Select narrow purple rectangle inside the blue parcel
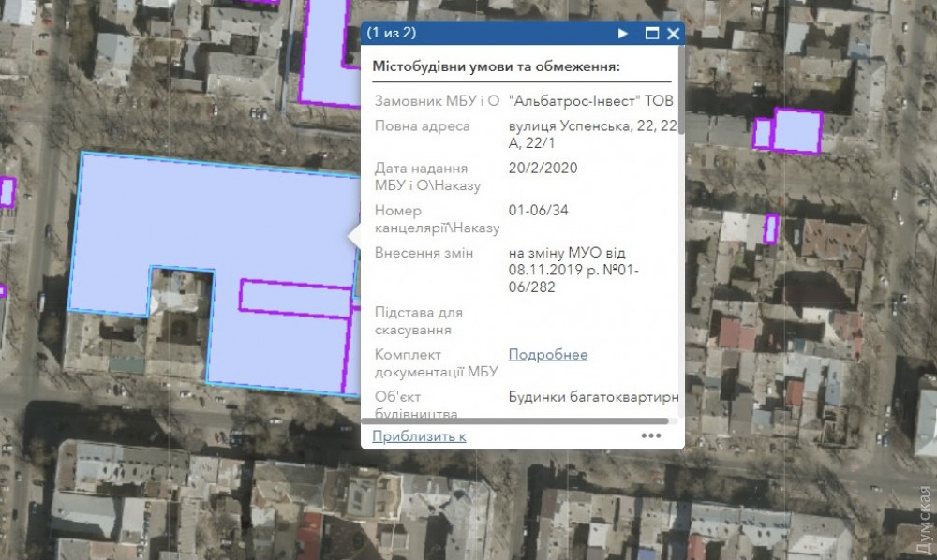937x560 pixels. click(293, 297)
